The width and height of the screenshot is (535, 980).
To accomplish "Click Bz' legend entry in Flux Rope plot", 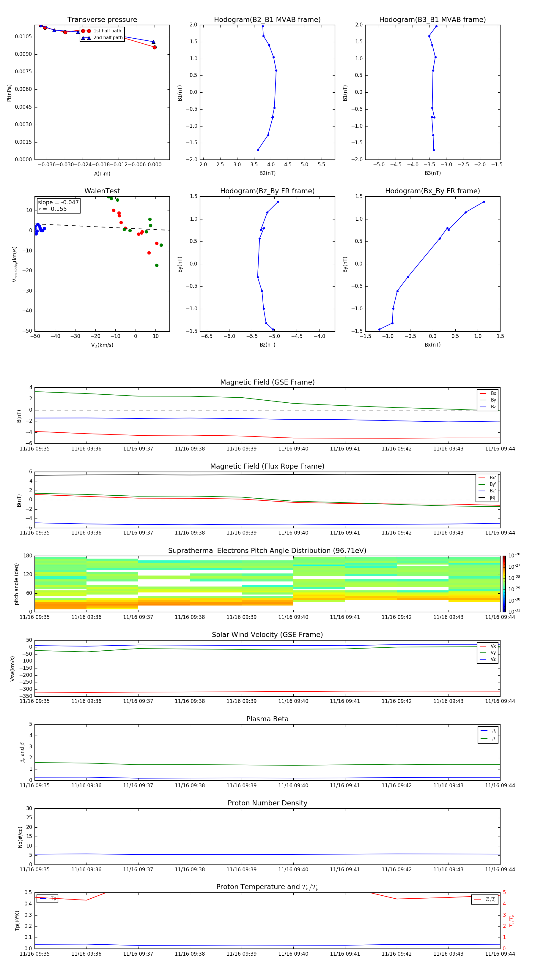I will click(x=487, y=491).
